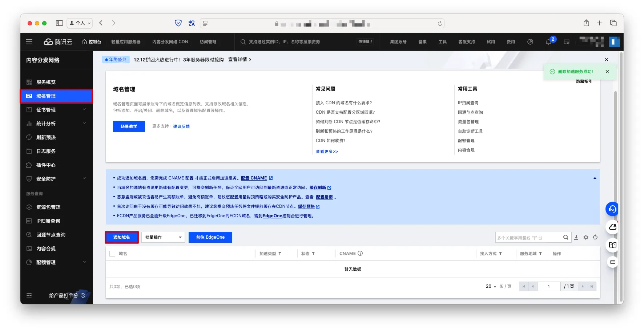Click the blue customer support headset icon
644x331 pixels.
coord(612,209)
